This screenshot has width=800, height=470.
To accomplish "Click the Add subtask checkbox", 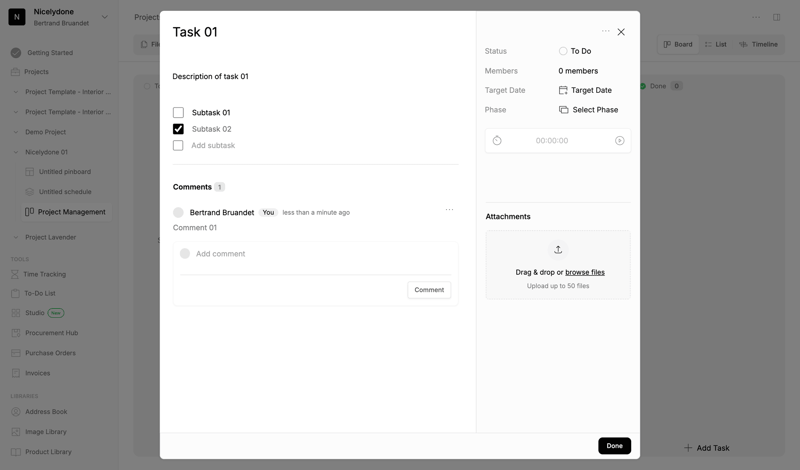I will [178, 145].
